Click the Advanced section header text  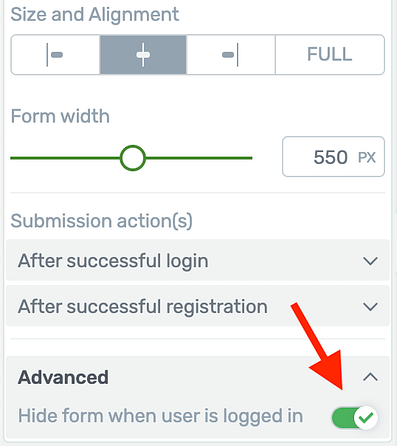[63, 377]
